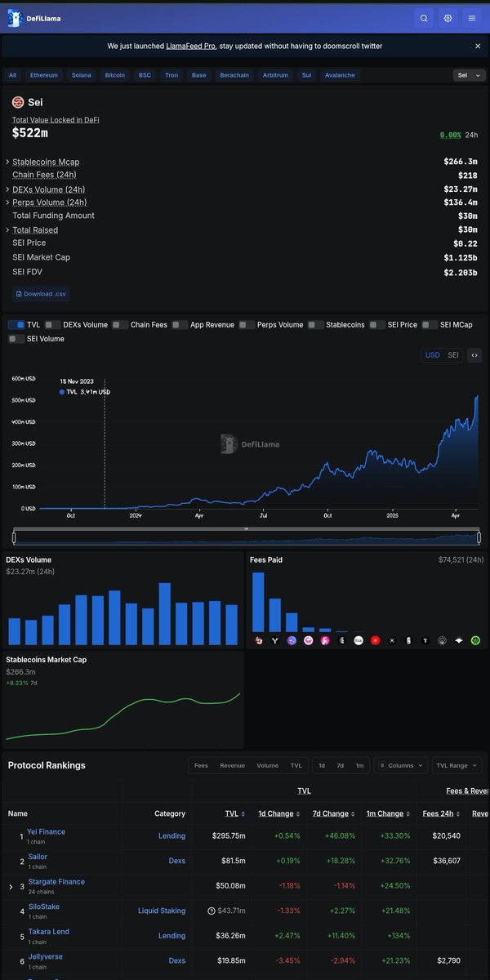The width and height of the screenshot is (490, 980).
Task: Filter rankings by Revenue
Action: pos(232,765)
